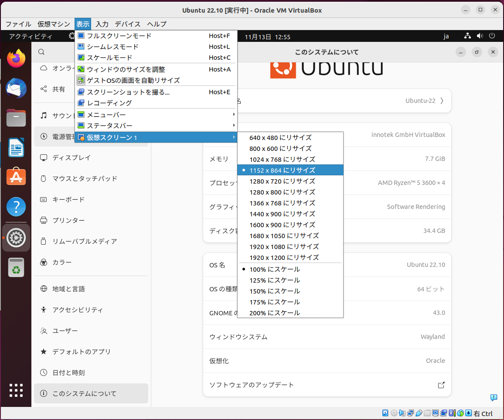Open the notification bubble at bottom right
Screen dimensions: 504x420
(494, 397)
